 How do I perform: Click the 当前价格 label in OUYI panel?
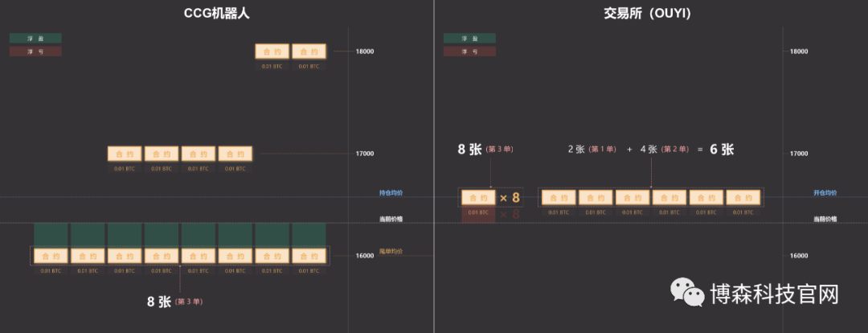825,220
